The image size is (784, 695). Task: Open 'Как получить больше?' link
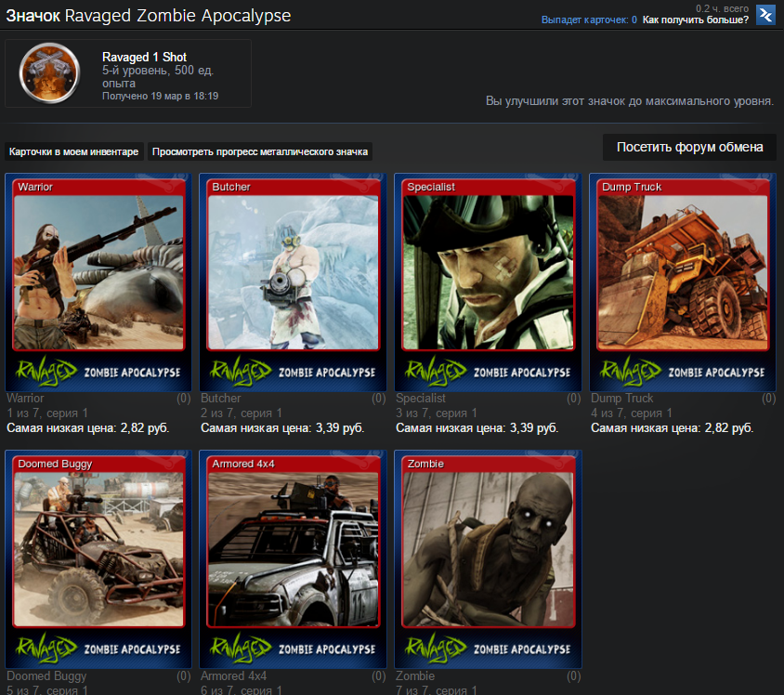tap(696, 20)
